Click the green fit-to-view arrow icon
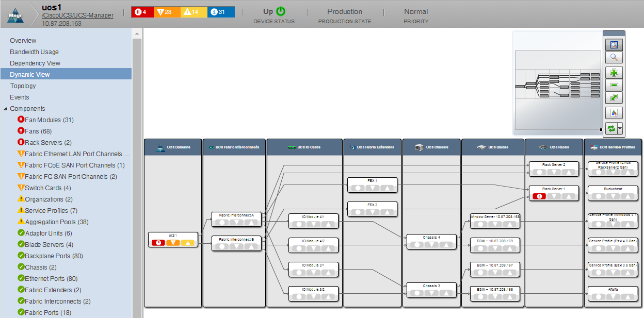 [x=614, y=97]
